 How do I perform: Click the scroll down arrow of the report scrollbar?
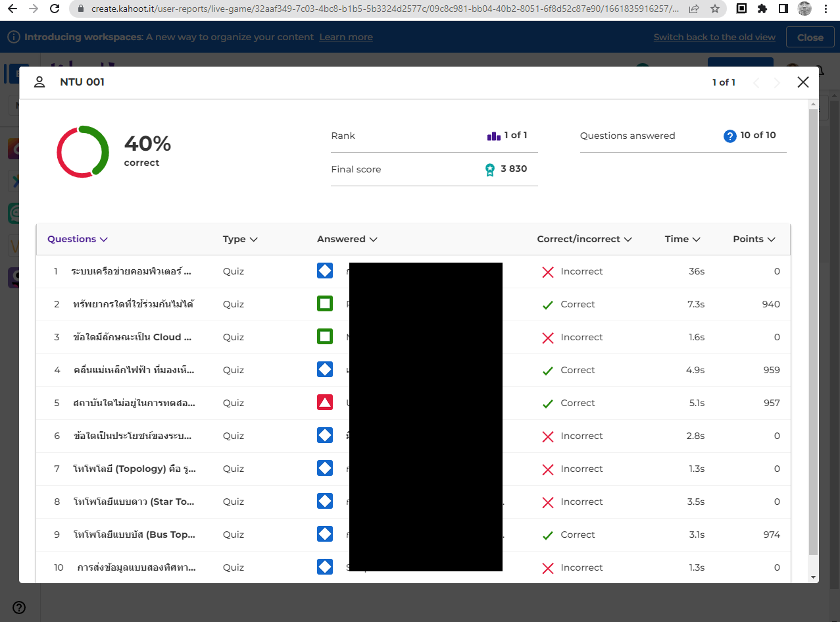coord(814,577)
